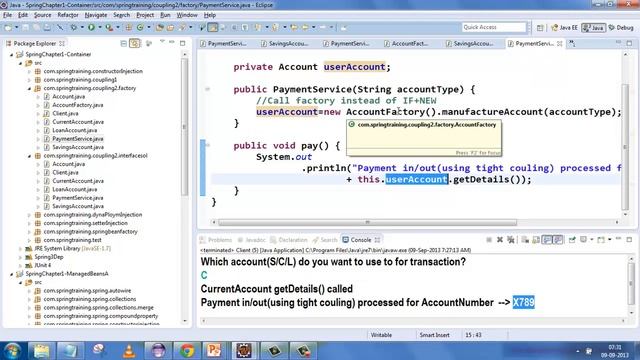Switch to the Declaration tab

pyautogui.click(x=289, y=240)
